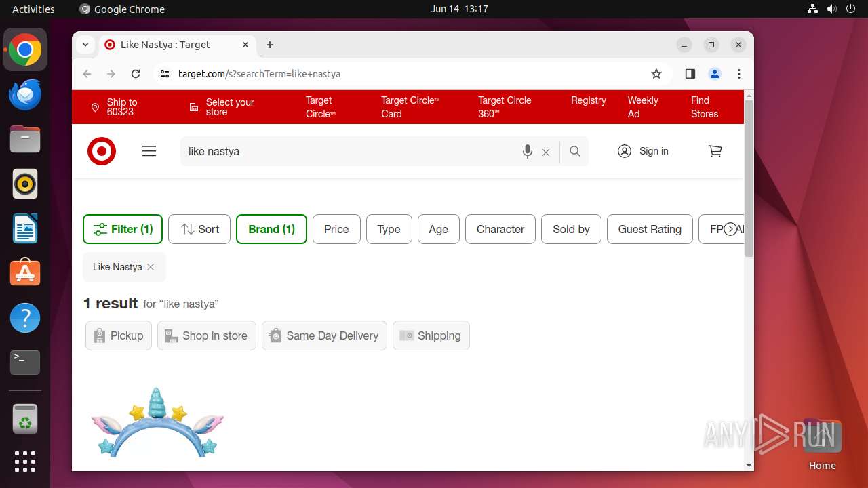The width and height of the screenshot is (868, 488).
Task: Open the shopping cart
Action: click(715, 151)
